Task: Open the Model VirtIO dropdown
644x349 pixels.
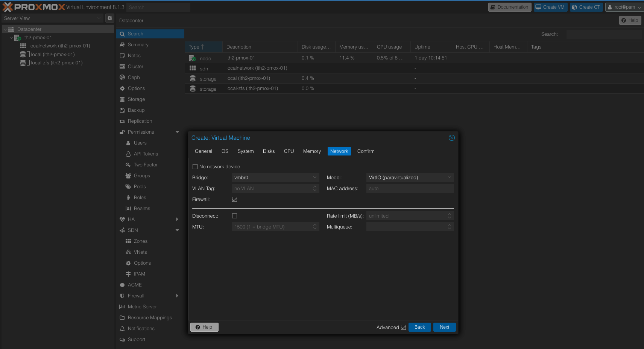Action: click(449, 178)
